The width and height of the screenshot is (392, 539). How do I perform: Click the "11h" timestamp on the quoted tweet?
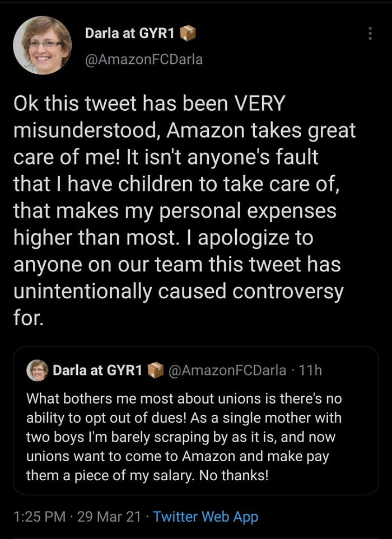(310, 370)
